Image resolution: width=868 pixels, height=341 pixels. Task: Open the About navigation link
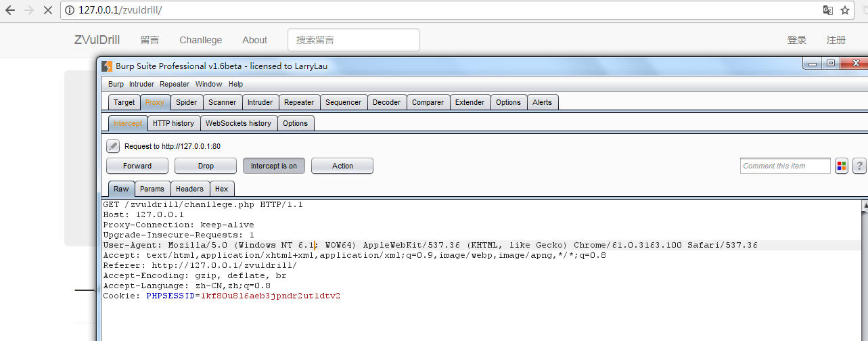[x=254, y=40]
